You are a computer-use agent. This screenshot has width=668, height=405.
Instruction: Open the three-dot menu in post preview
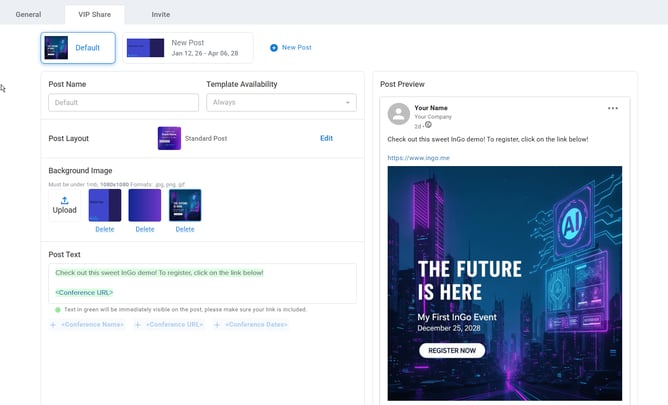[613, 108]
